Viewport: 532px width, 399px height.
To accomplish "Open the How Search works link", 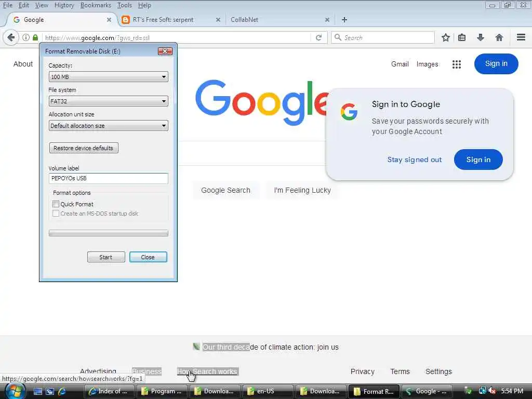I will (207, 371).
